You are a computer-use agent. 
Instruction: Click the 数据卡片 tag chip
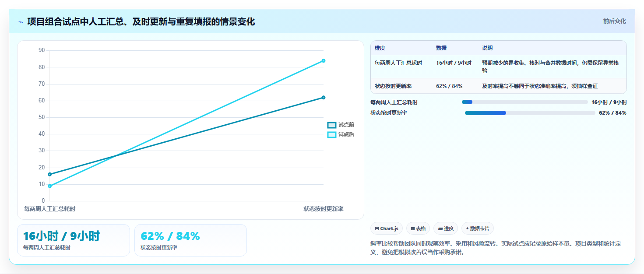(478, 228)
